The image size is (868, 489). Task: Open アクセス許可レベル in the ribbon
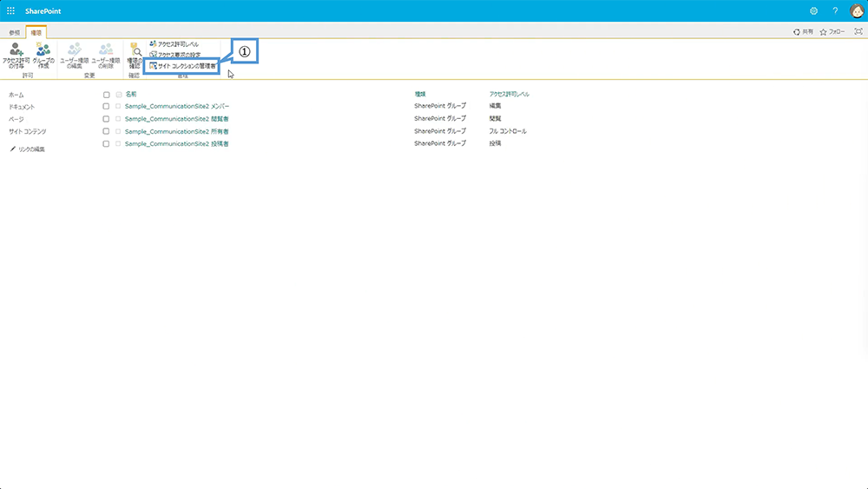tap(174, 43)
